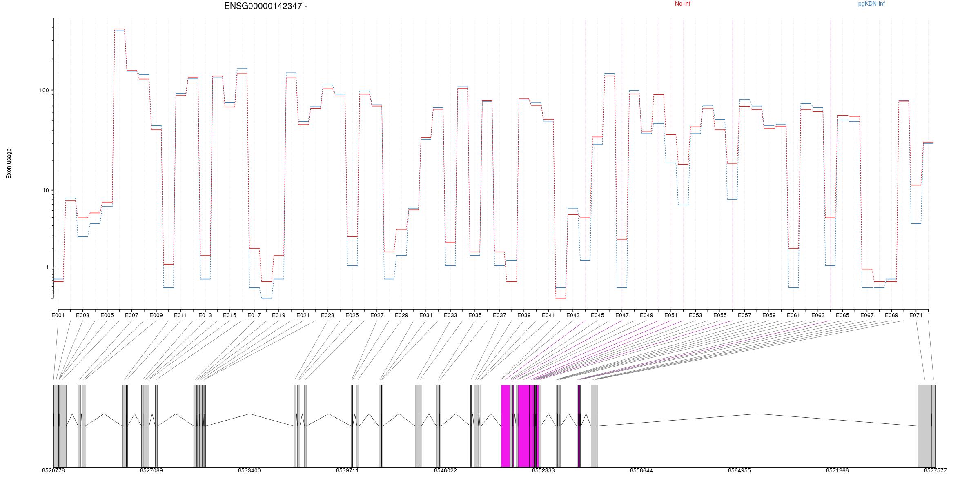Viewport: 980px width, 490px height.
Task: Click the 100 tick on y-axis
Action: coord(44,90)
